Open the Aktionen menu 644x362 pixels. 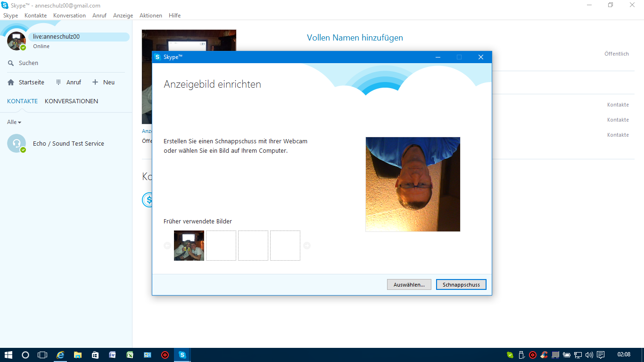point(151,16)
